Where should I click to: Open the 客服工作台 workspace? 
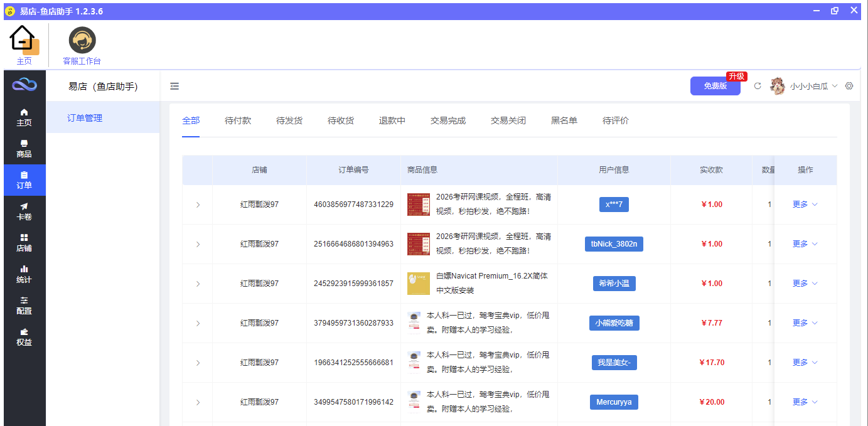(81, 44)
